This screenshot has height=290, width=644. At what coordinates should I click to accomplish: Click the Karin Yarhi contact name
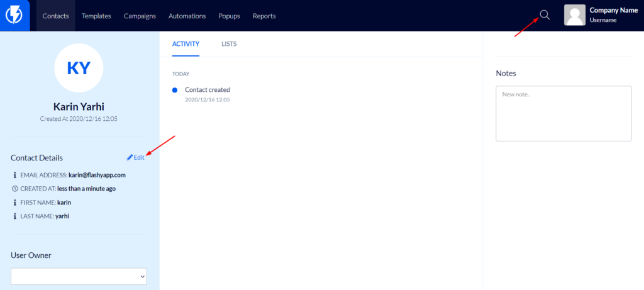point(79,107)
